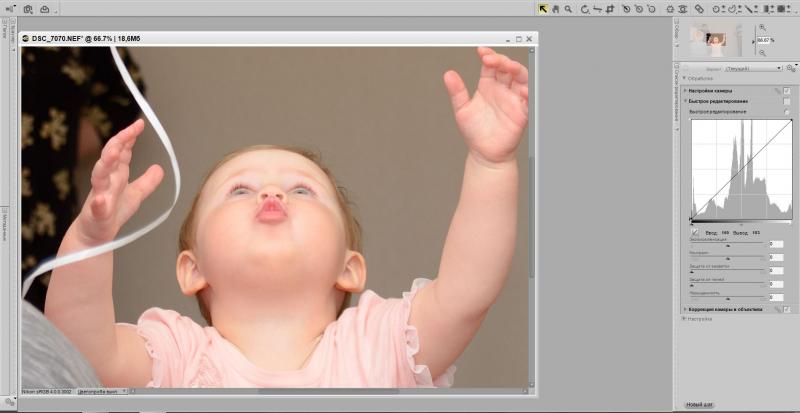This screenshot has width=800, height=413.
Task: Toggle the Настройки камеры step checkbox
Action: coord(787,90)
